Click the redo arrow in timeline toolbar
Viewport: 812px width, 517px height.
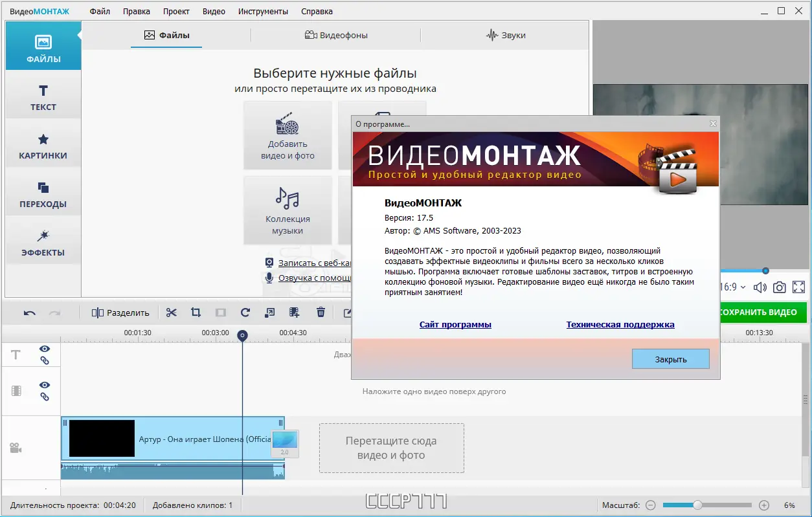54,313
